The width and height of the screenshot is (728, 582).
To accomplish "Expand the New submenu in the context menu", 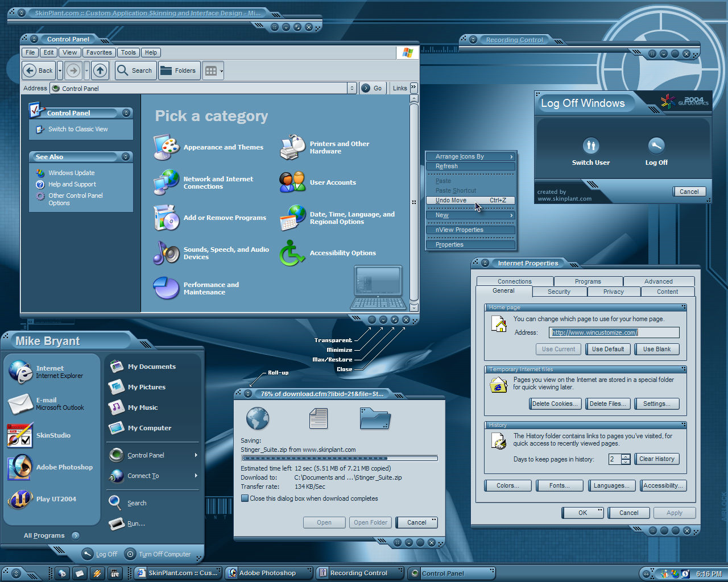I will click(470, 215).
